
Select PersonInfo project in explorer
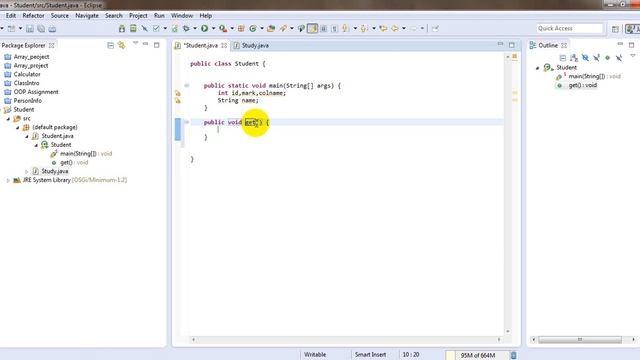(28, 101)
